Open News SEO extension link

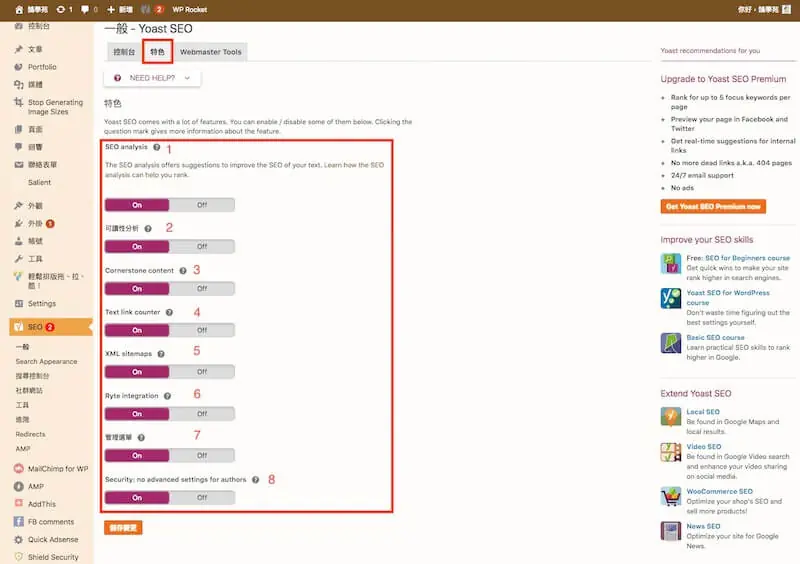tap(703, 526)
